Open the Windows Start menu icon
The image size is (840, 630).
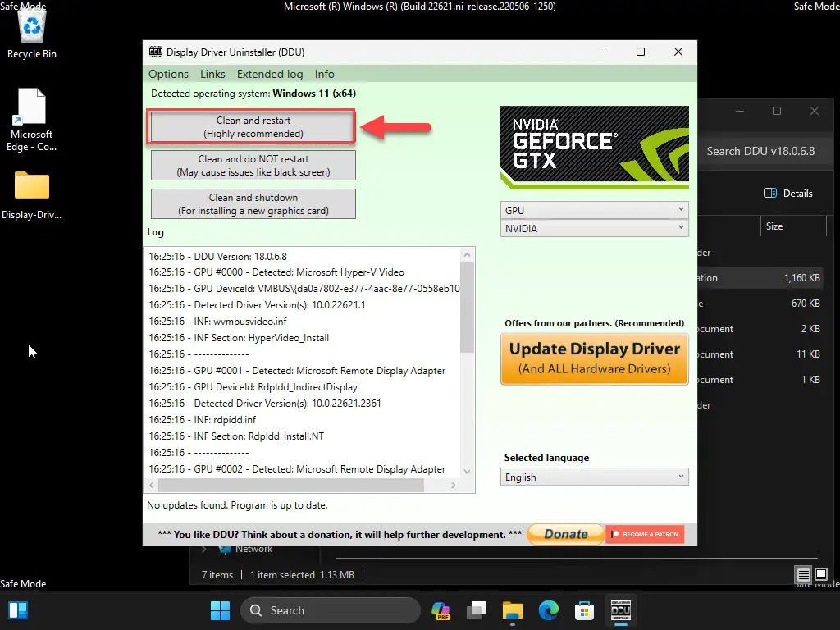coord(220,610)
